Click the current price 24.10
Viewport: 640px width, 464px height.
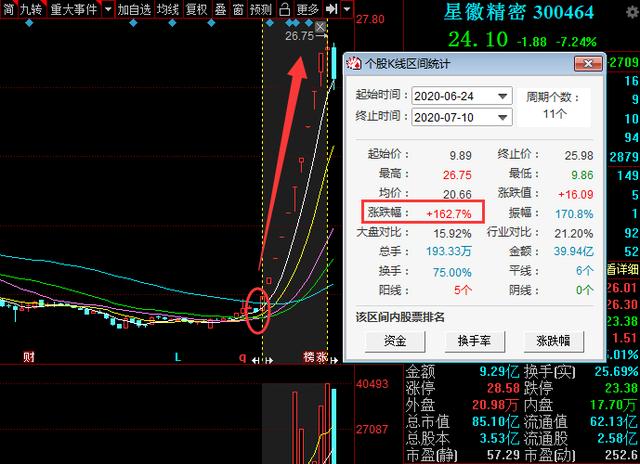pyautogui.click(x=478, y=40)
